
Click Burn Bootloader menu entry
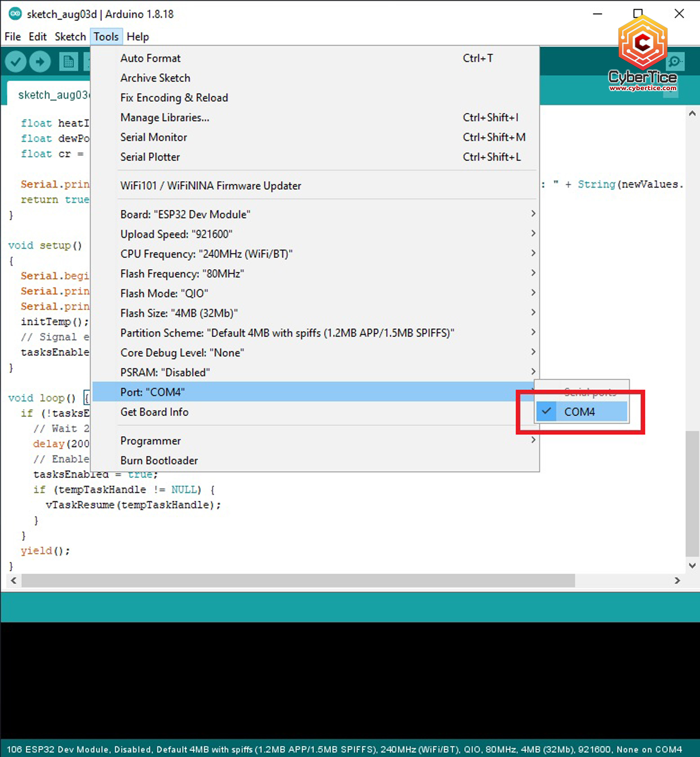[159, 460]
